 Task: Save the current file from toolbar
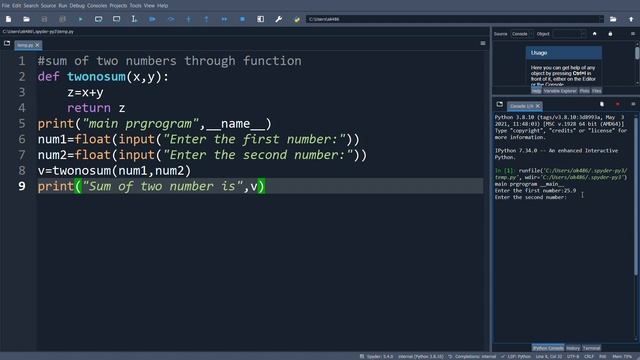[x=44, y=19]
